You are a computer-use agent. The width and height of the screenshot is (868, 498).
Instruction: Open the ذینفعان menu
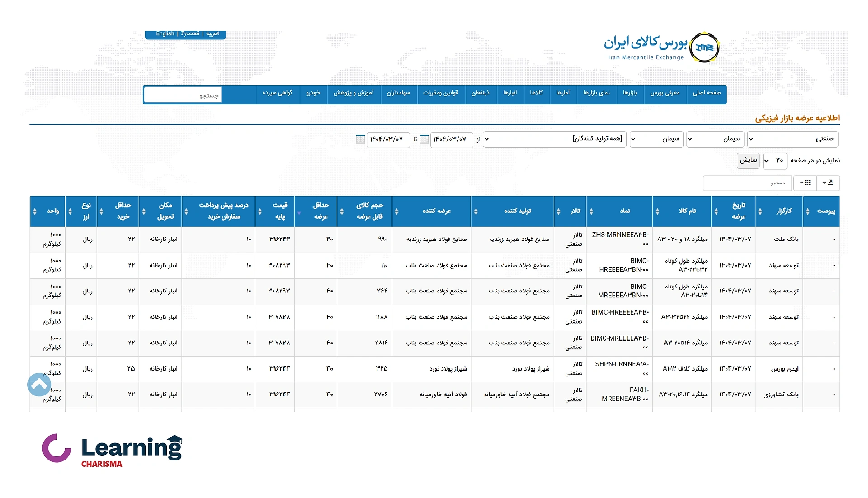pos(481,93)
